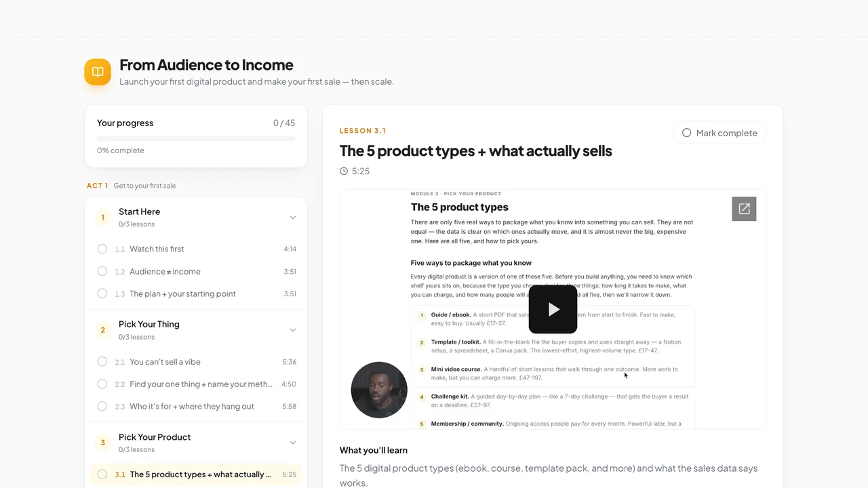Toggle completion for Find your one thing lesson
Image resolution: width=868 pixels, height=488 pixels.
point(102,384)
